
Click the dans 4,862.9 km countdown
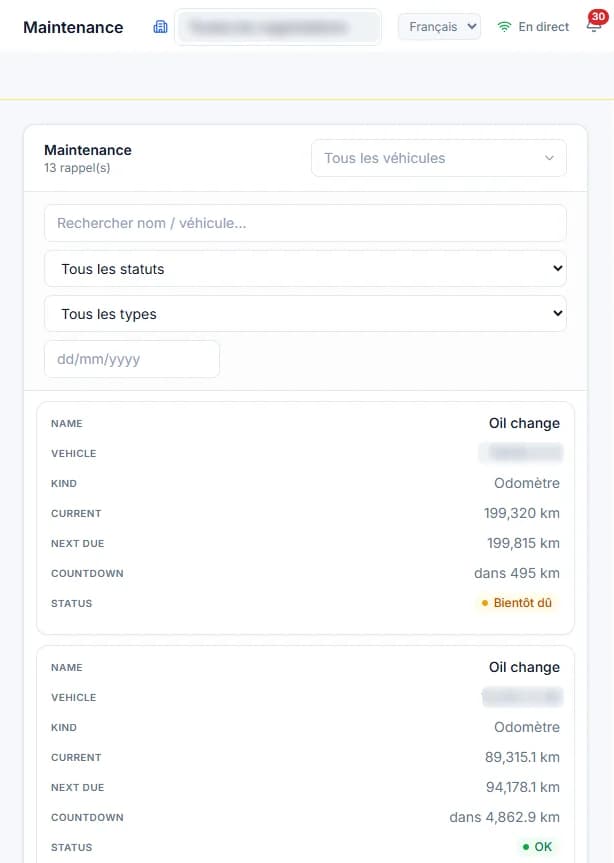point(505,817)
